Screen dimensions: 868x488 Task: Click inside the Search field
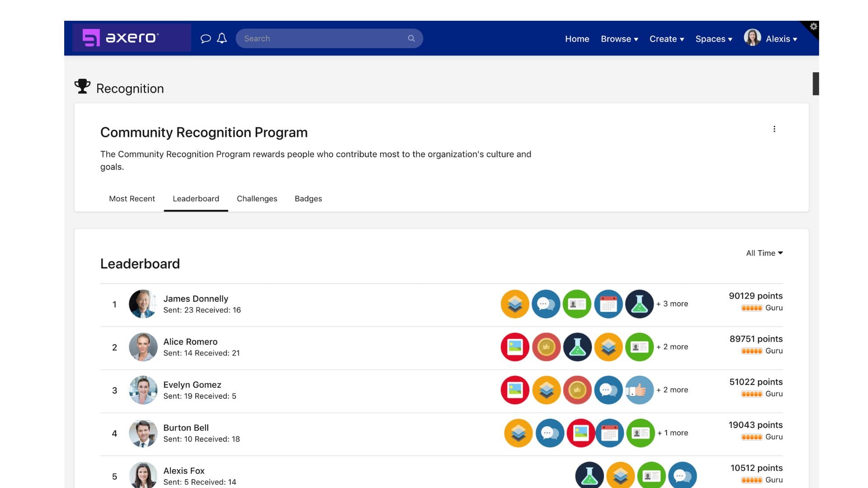click(x=316, y=38)
